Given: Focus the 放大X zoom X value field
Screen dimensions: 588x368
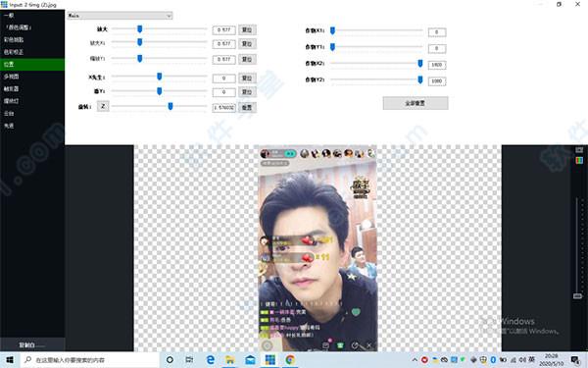Looking at the screenshot, I should pyautogui.click(x=223, y=44).
